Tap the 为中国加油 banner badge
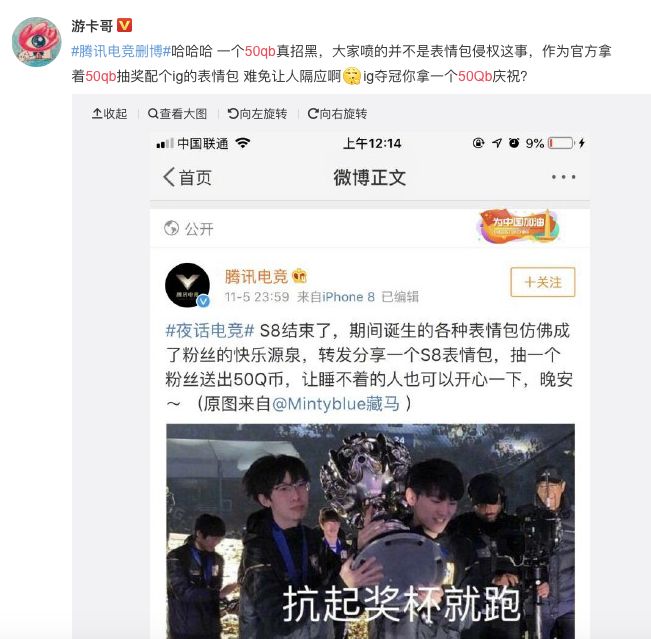This screenshot has height=639, width=651. (x=519, y=226)
